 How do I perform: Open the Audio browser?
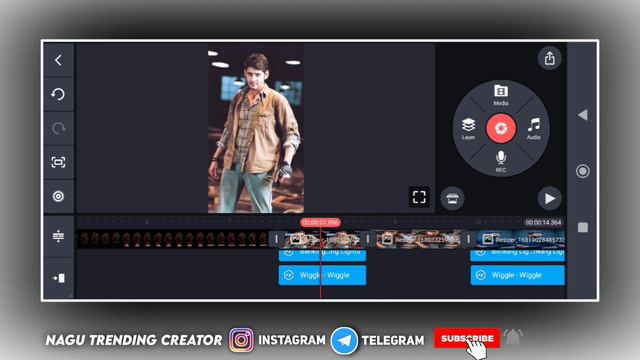[x=533, y=129]
